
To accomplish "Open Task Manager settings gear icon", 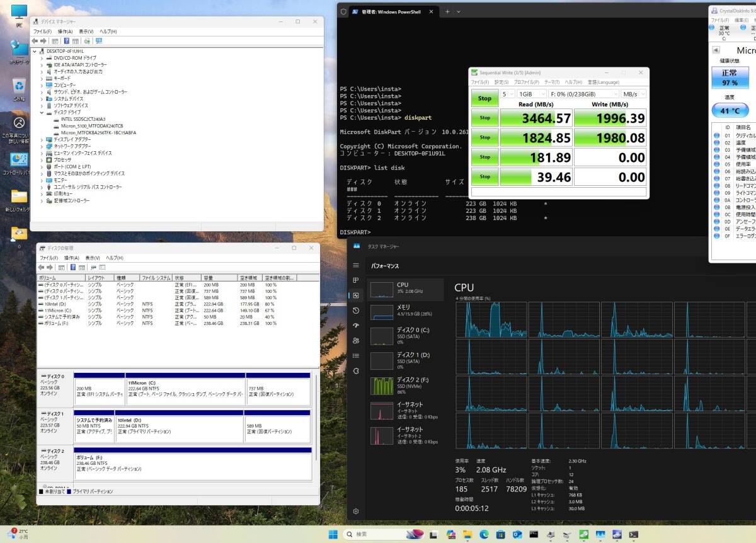I will pyautogui.click(x=356, y=511).
